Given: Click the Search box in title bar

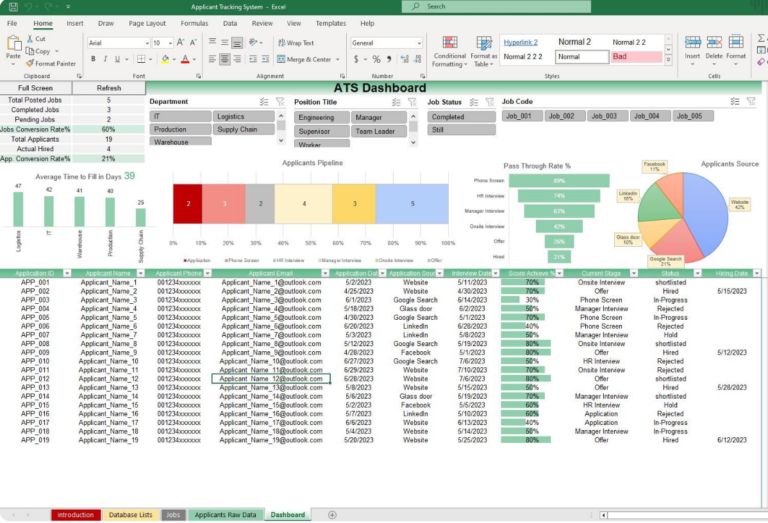Looking at the screenshot, I should (x=496, y=6).
